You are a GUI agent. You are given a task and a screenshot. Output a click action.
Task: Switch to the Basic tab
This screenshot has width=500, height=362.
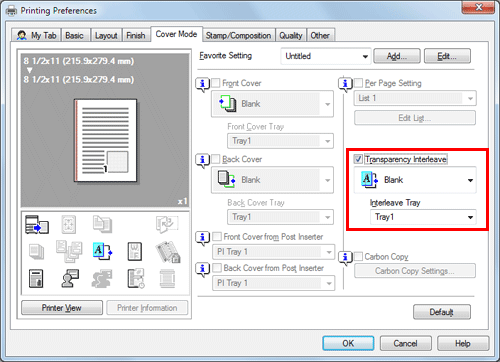pyautogui.click(x=74, y=35)
